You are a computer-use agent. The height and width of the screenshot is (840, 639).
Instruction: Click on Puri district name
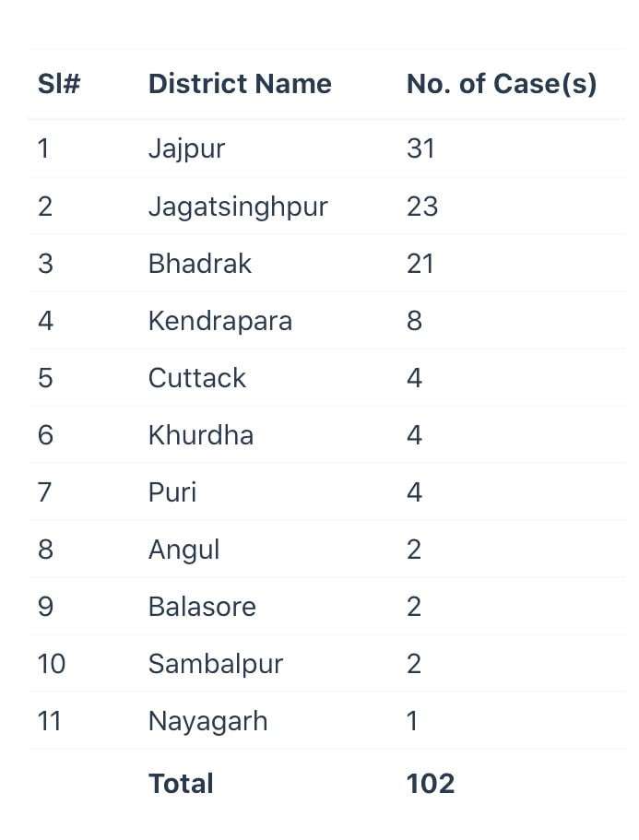pos(172,492)
